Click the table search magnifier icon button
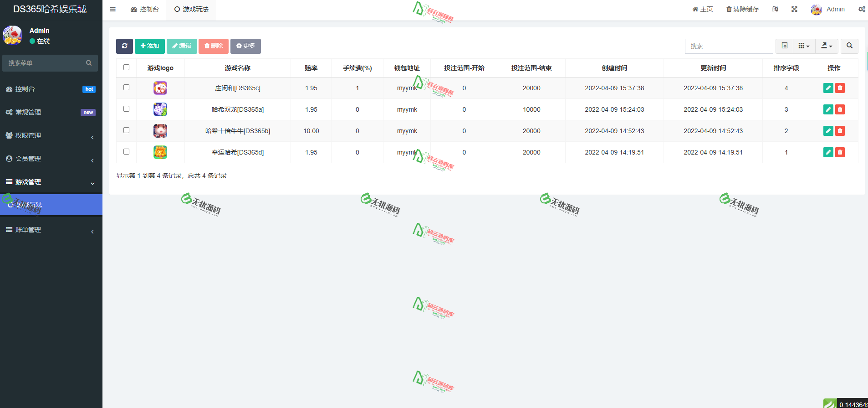Image resolution: width=868 pixels, height=408 pixels. click(849, 46)
